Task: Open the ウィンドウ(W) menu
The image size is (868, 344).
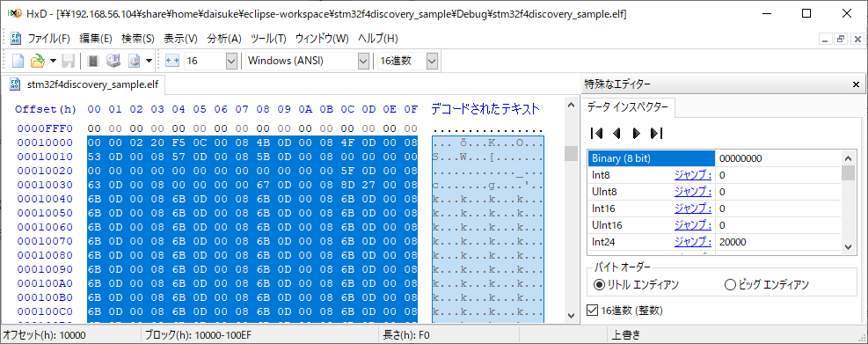Action: click(322, 39)
